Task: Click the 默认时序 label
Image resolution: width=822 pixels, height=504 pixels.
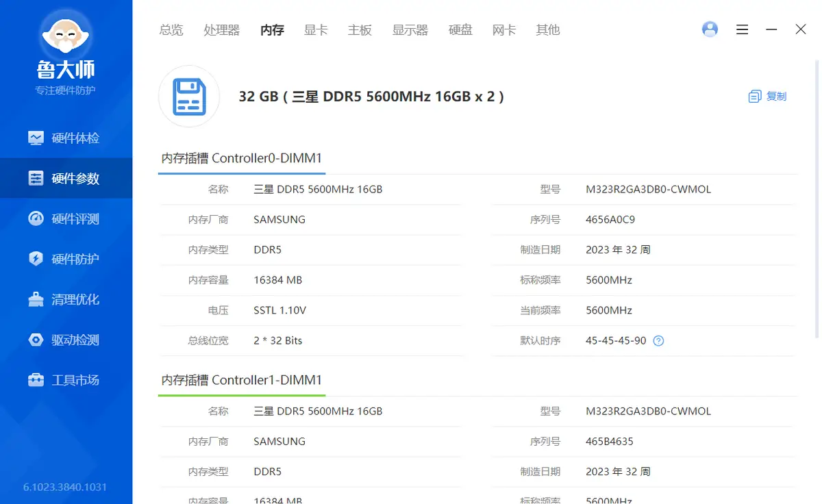Action: coord(540,340)
